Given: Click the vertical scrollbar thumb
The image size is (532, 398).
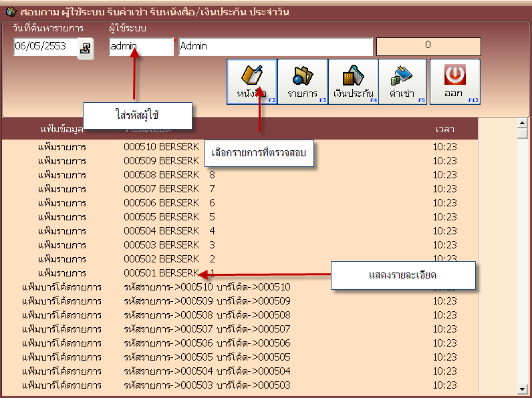Looking at the screenshot, I should [x=523, y=134].
